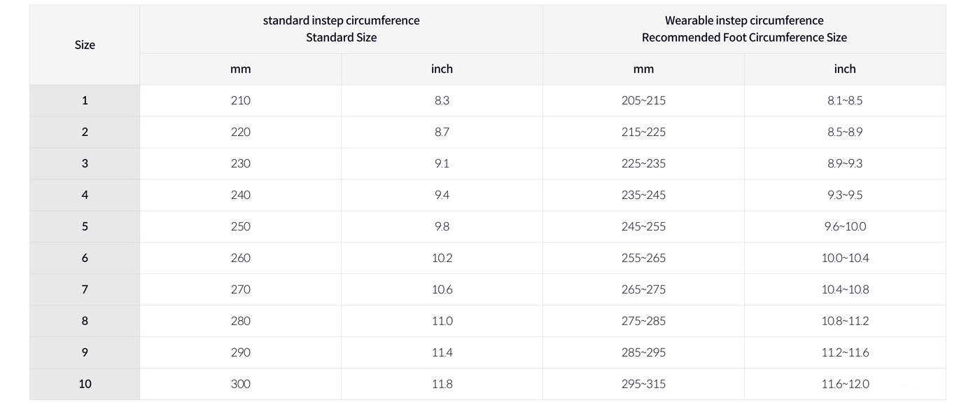Screen dimensions: 980x405
Task: Click the "Size" column header
Action: (x=85, y=45)
